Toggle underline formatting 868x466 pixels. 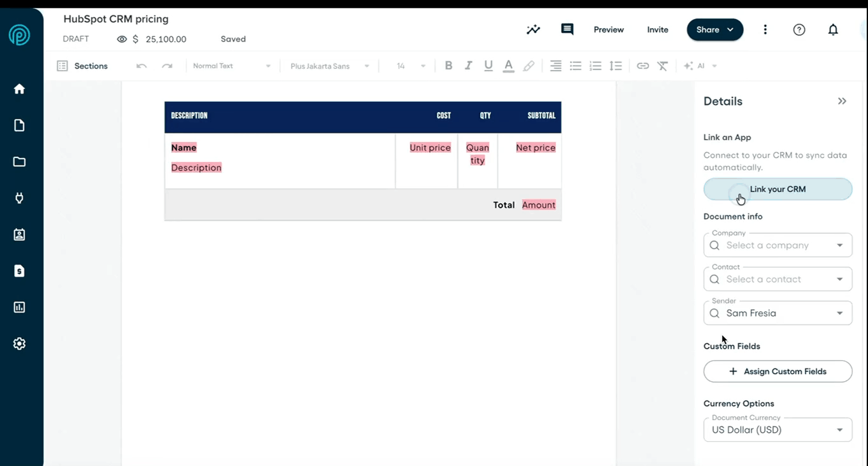pyautogui.click(x=488, y=66)
